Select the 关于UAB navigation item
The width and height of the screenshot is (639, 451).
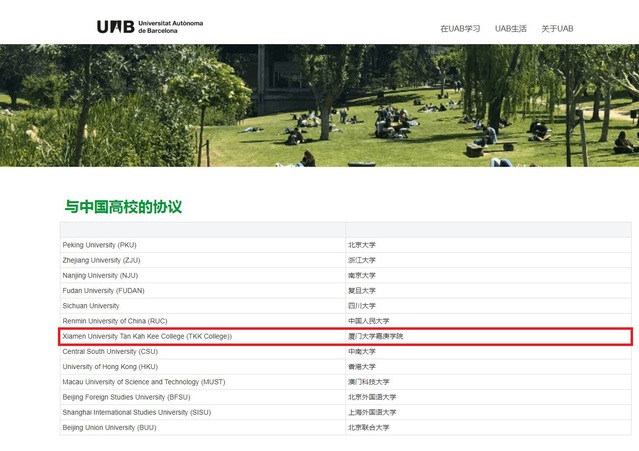pos(557,29)
